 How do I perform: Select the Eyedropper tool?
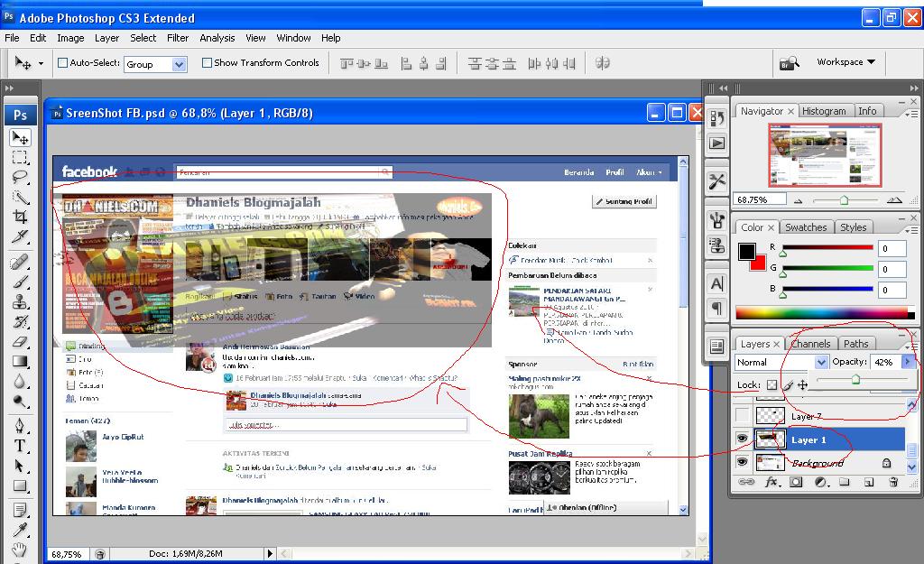click(x=20, y=529)
